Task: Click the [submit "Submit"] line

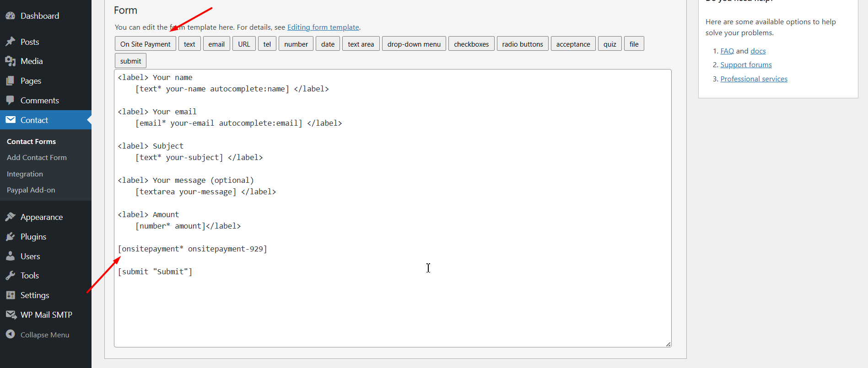Action: 155,272
